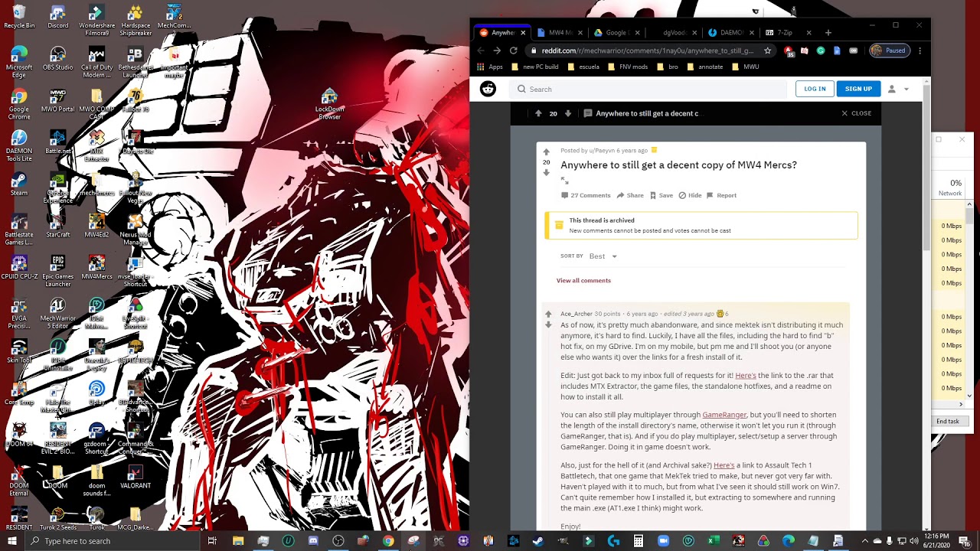Select the DOOM Eternal desktop shortcut

click(x=19, y=481)
